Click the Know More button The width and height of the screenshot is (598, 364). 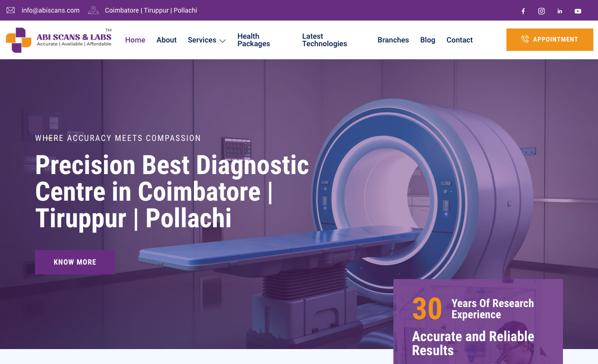pyautogui.click(x=75, y=262)
